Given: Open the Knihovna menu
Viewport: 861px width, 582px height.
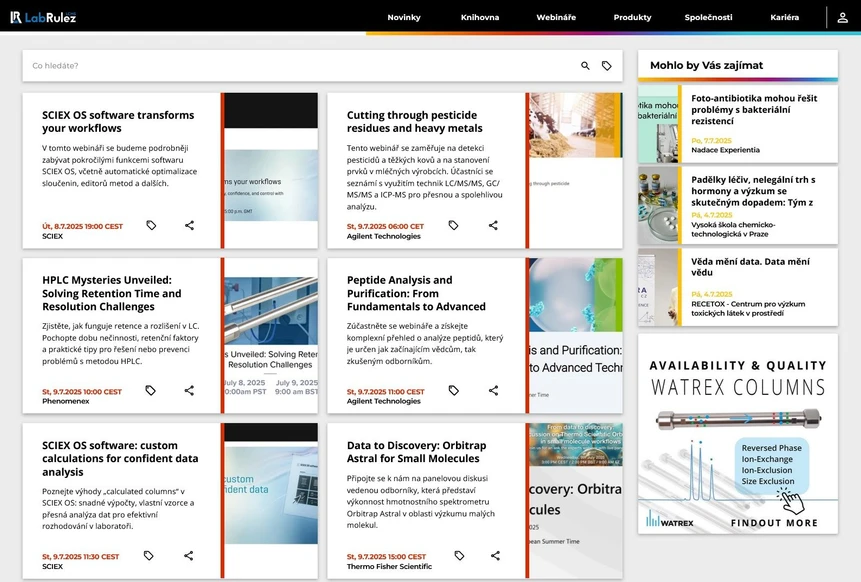Looking at the screenshot, I should [x=480, y=17].
